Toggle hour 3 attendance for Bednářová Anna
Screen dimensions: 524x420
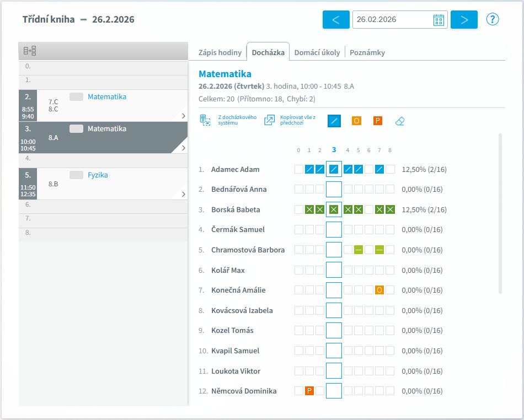tap(334, 190)
